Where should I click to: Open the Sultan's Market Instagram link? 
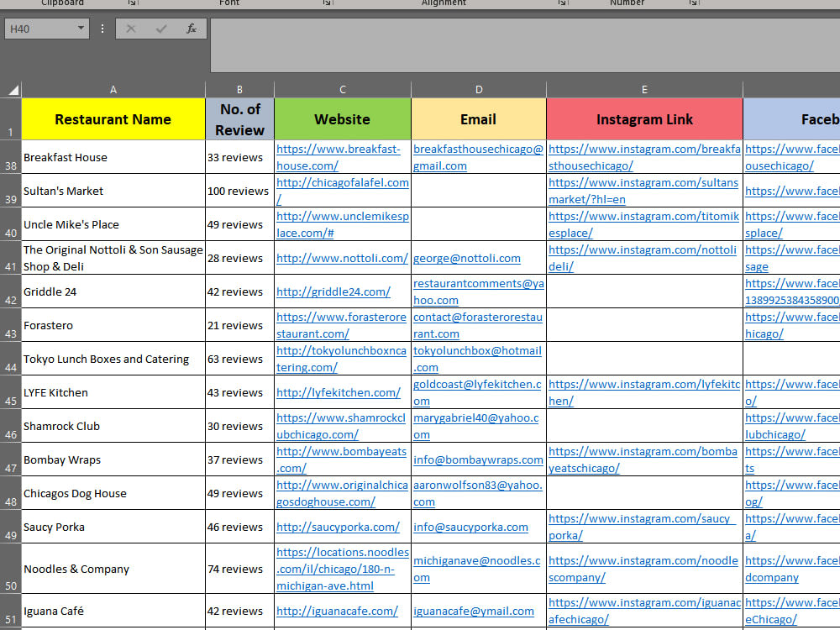(x=643, y=191)
